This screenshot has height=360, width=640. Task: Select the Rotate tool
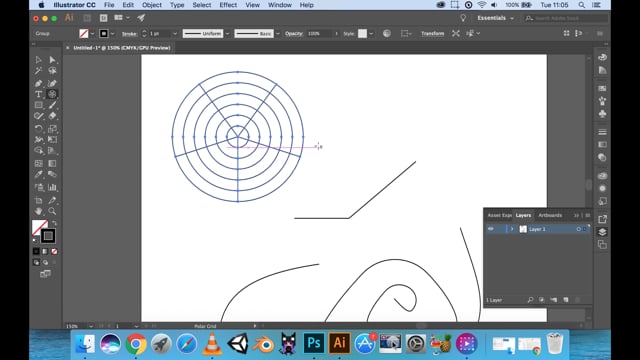tap(38, 129)
